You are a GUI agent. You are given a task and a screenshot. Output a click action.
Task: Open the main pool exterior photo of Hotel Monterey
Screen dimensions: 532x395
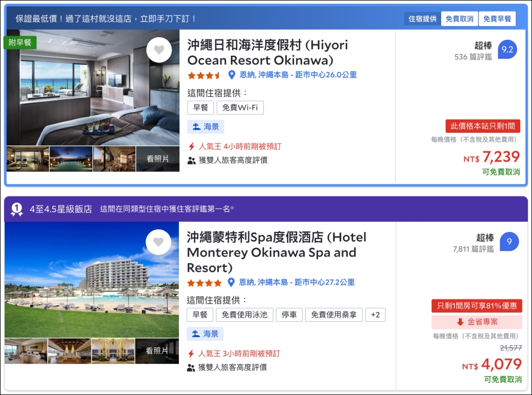click(92, 280)
